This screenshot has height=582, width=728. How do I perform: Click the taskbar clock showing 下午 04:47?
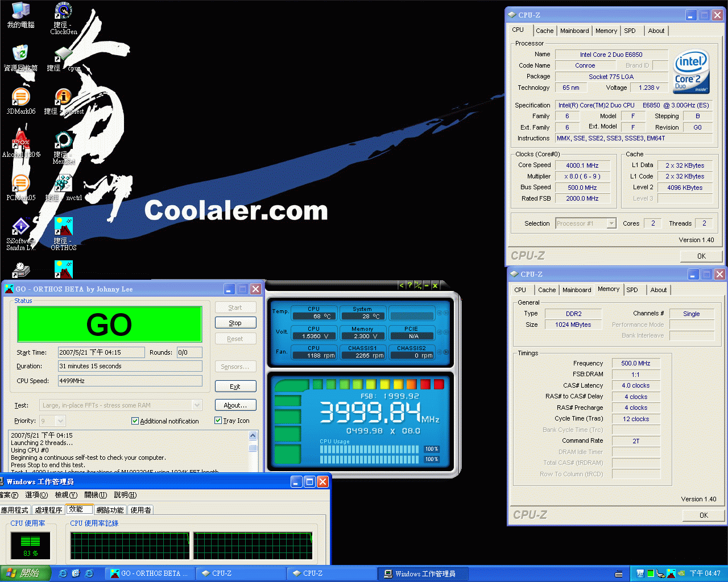(705, 573)
